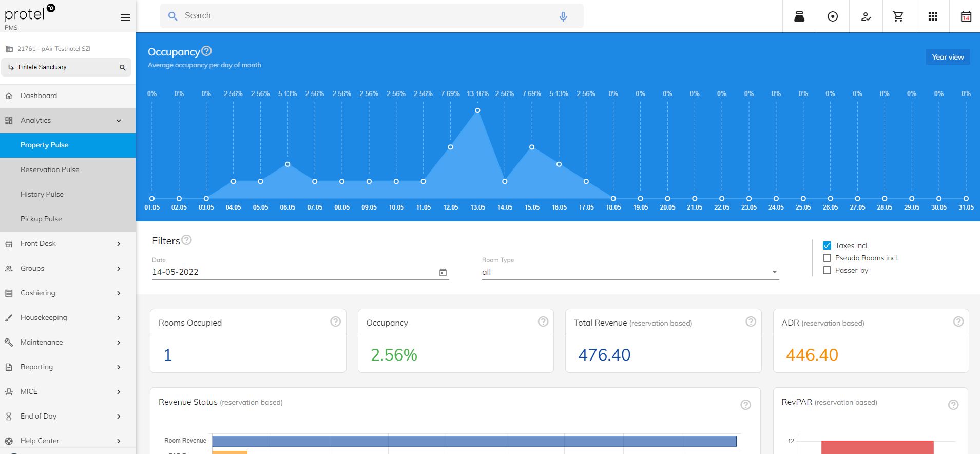This screenshot has width=980, height=454.
Task: Uncheck the Taxes incl. checkbox
Action: coord(827,245)
